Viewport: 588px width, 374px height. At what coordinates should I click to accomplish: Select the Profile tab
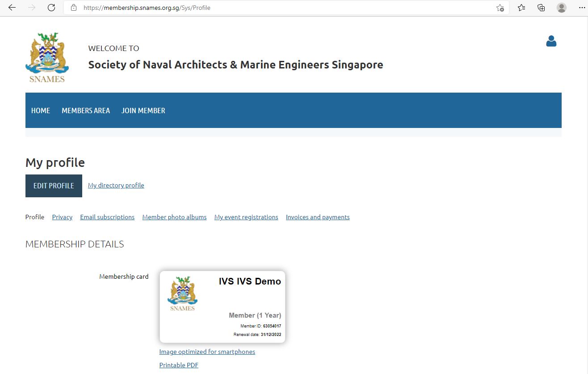35,217
